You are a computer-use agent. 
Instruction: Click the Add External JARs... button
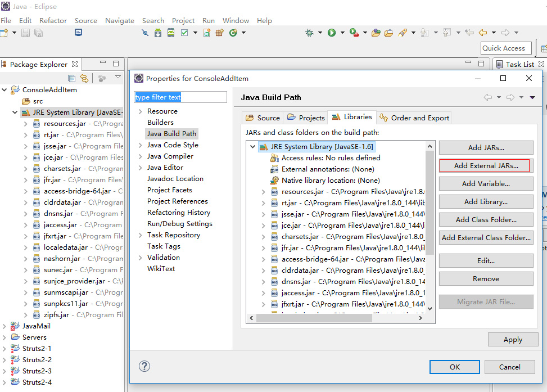[486, 166]
